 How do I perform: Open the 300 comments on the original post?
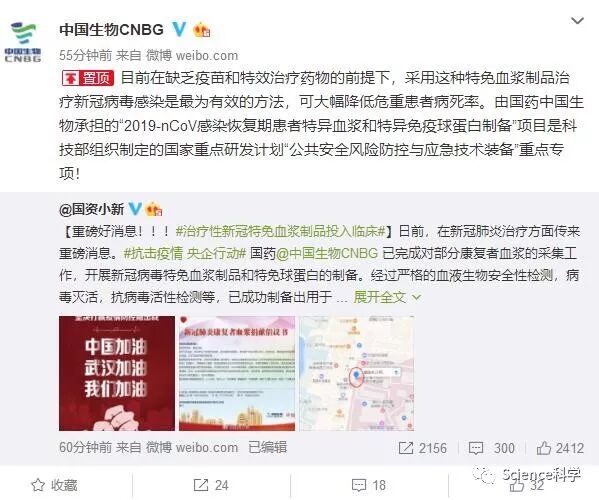tap(492, 448)
